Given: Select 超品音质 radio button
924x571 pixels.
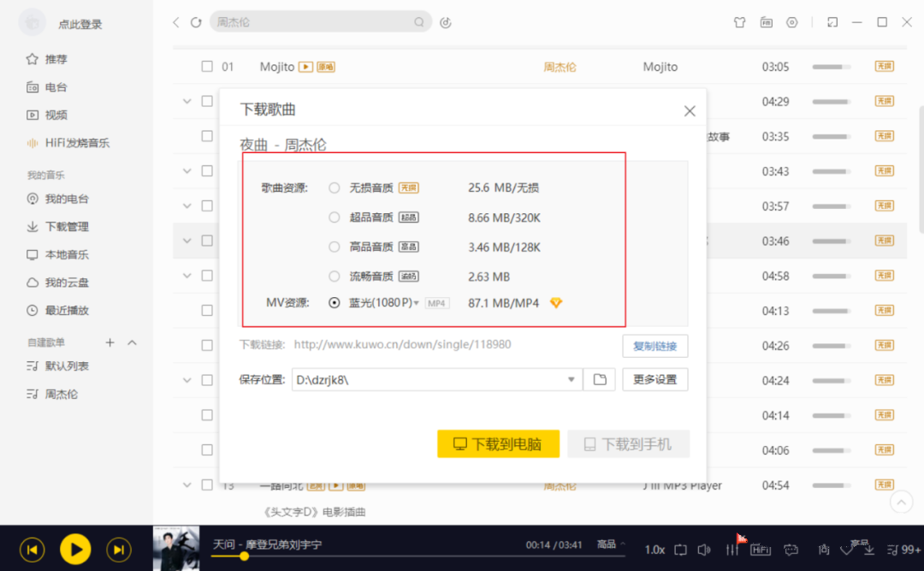Looking at the screenshot, I should [335, 217].
